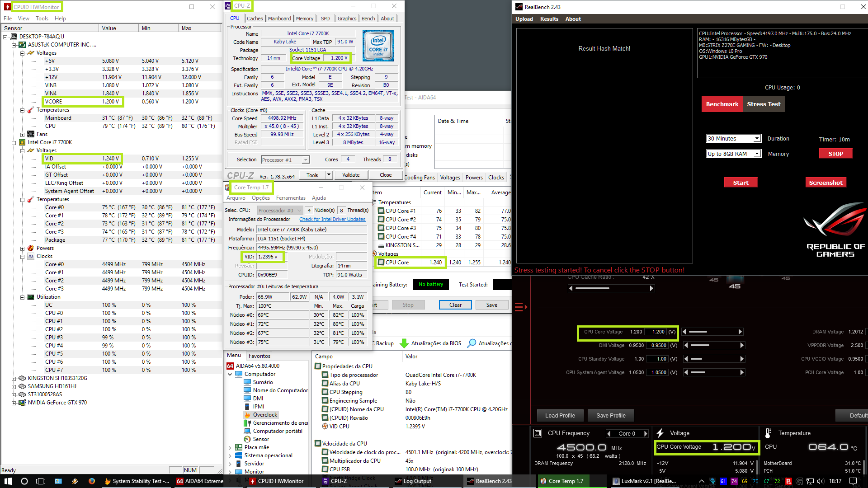Open the Results menu in RealBench

[x=549, y=19]
